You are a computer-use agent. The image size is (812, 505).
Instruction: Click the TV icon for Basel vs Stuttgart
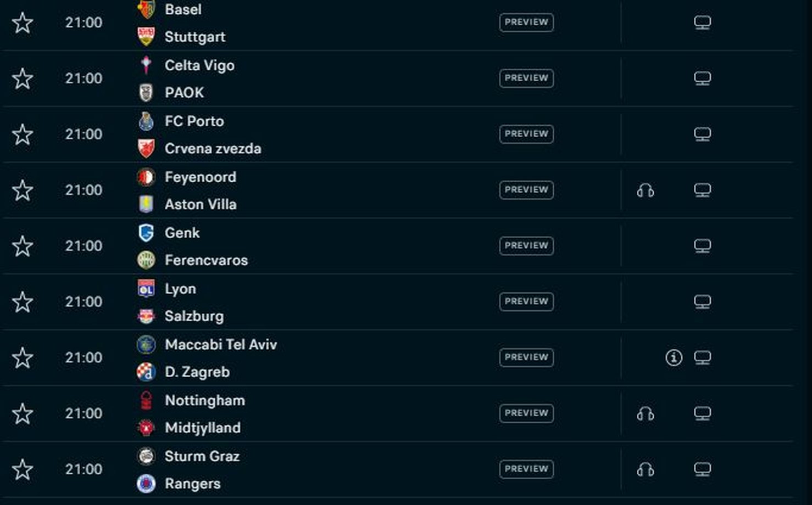tap(702, 23)
